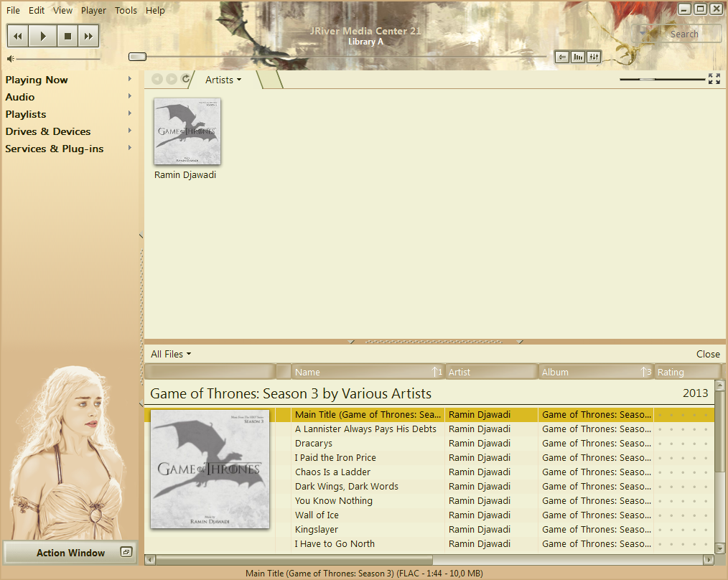Image resolution: width=728 pixels, height=580 pixels.
Task: Skip to the next track
Action: point(88,36)
